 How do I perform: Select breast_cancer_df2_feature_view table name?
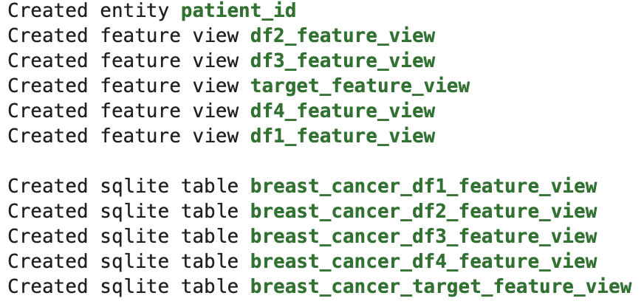(x=423, y=211)
